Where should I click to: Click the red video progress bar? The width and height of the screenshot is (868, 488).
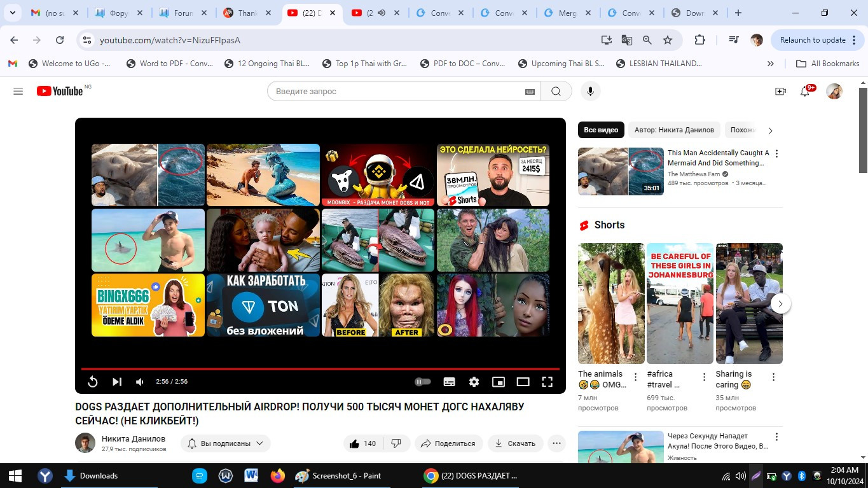320,368
